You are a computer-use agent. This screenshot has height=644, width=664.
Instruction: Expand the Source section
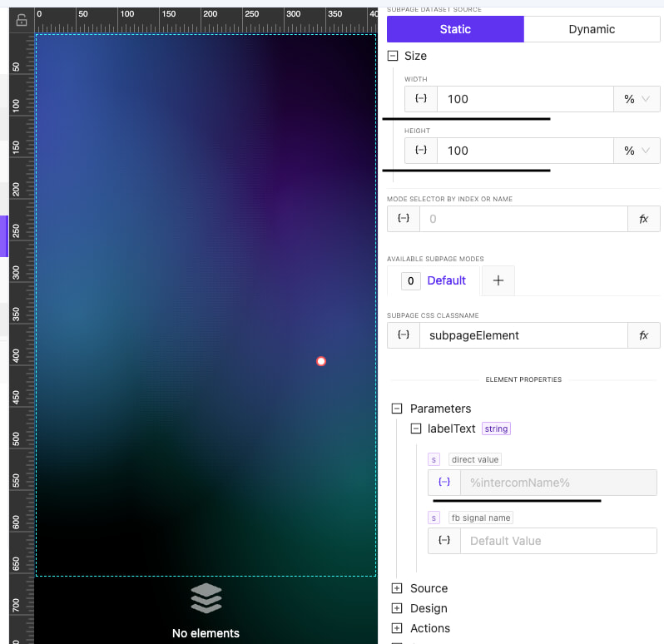point(397,588)
